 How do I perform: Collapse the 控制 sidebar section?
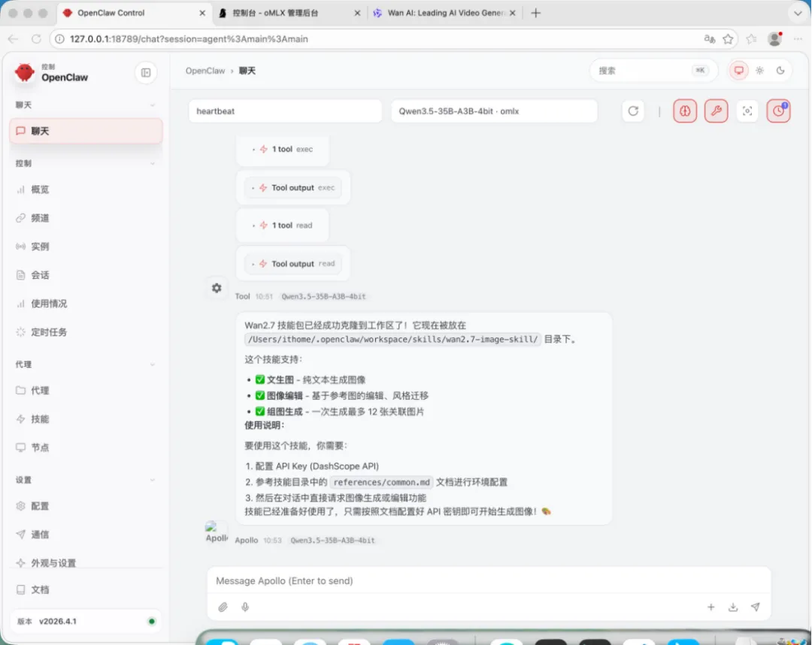[x=86, y=163]
